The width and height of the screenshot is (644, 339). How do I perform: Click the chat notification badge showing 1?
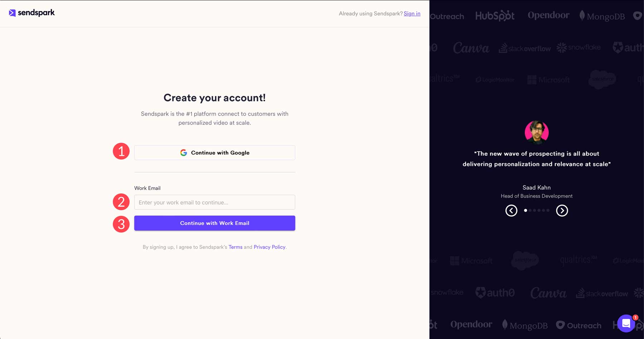pyautogui.click(x=635, y=317)
